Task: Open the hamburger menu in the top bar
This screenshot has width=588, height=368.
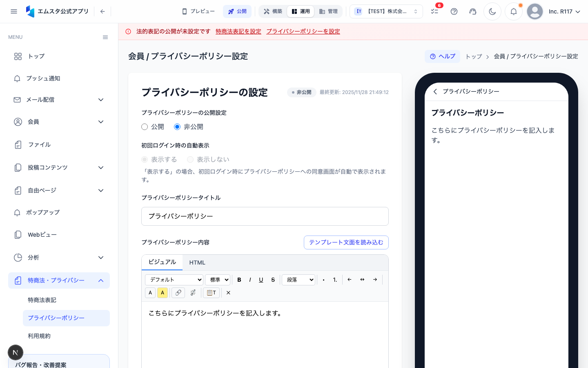Action: 14,11
